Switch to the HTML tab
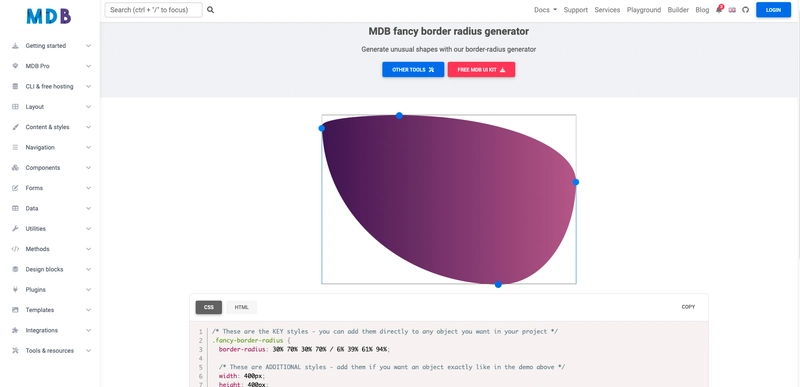Image resolution: width=800 pixels, height=387 pixels. pos(242,307)
